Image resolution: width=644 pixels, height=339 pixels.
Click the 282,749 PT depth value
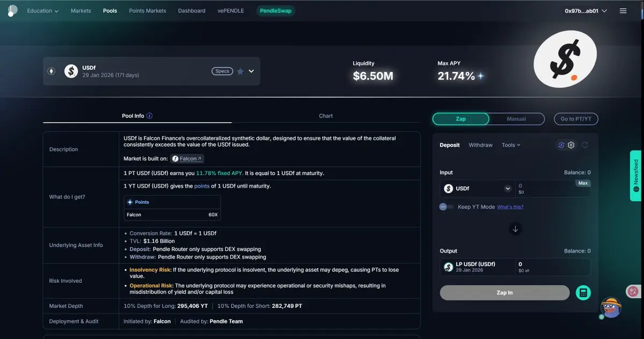tap(287, 306)
